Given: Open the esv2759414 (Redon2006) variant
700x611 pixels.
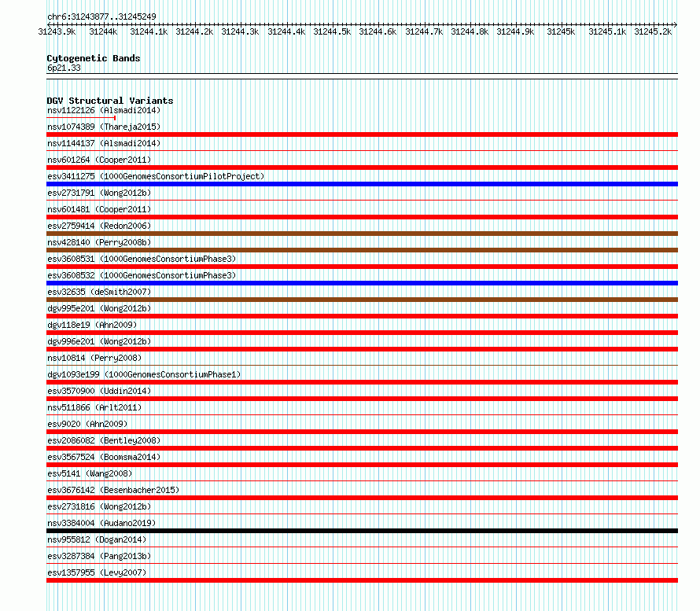Looking at the screenshot, I should coord(99,226).
